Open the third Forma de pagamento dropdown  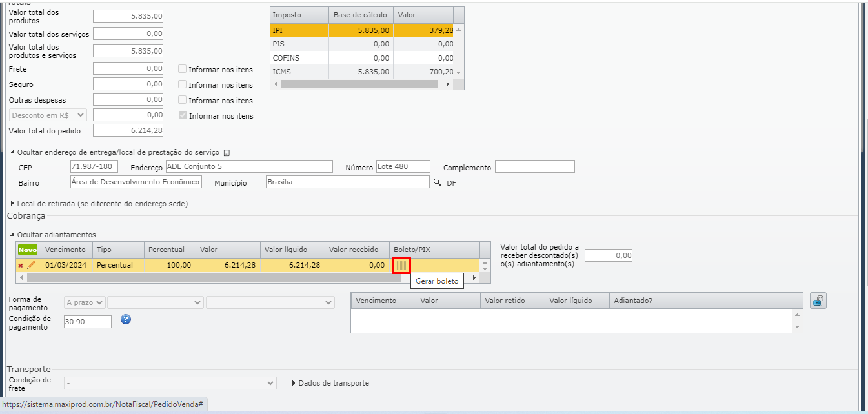[270, 302]
